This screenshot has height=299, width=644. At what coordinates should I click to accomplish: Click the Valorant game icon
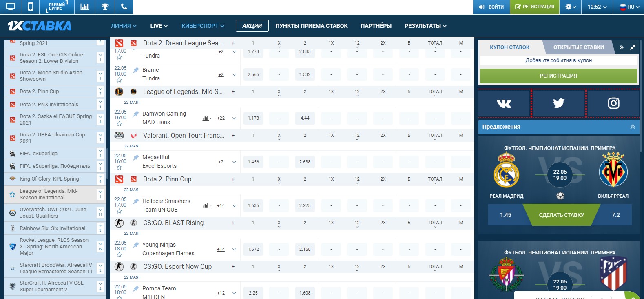tap(133, 136)
